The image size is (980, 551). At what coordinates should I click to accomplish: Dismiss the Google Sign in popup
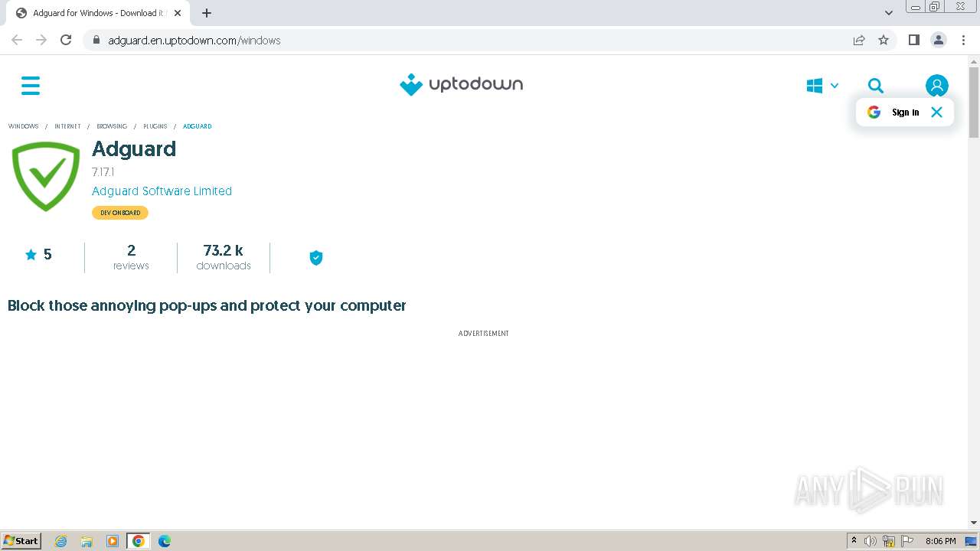coord(936,112)
